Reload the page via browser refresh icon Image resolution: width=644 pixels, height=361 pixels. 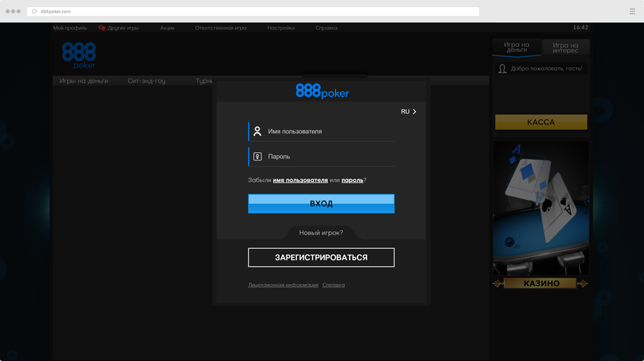click(35, 12)
